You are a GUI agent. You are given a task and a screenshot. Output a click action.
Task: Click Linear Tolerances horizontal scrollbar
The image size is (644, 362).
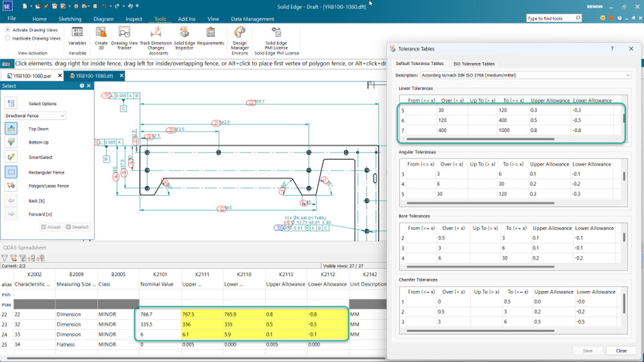pos(480,139)
